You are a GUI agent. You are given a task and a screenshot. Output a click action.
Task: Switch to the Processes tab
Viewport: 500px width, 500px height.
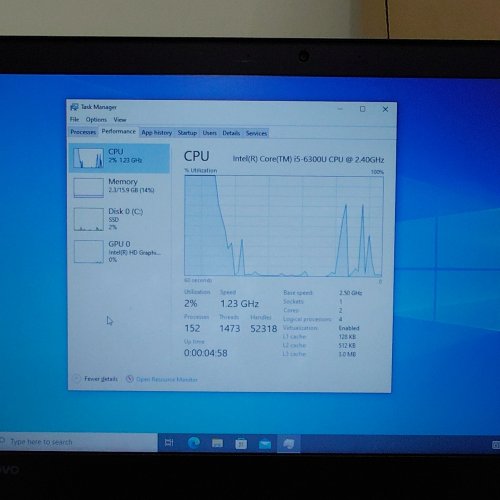(83, 132)
